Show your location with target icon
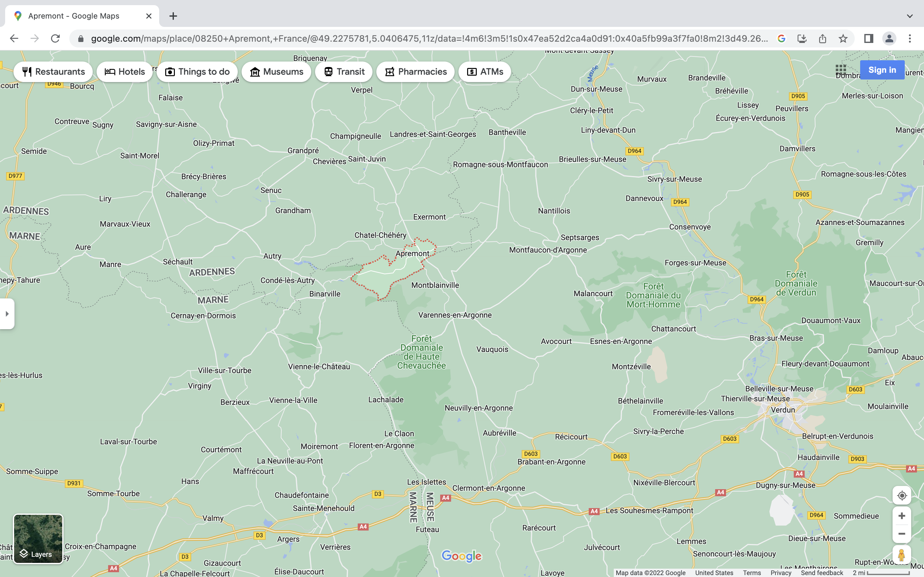 tap(902, 495)
